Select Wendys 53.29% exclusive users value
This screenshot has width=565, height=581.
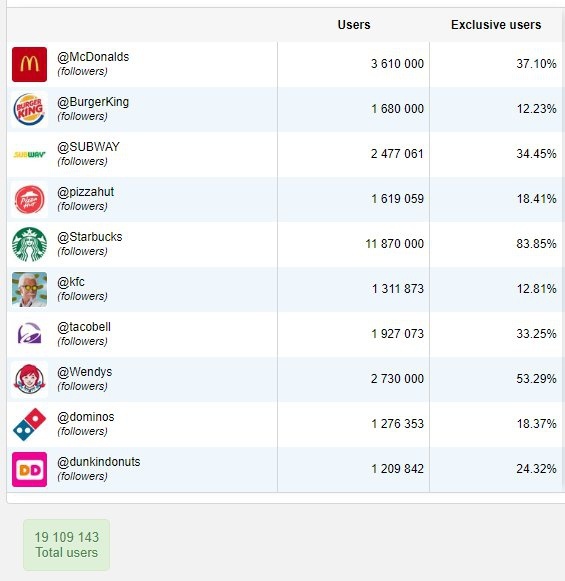[x=536, y=379]
